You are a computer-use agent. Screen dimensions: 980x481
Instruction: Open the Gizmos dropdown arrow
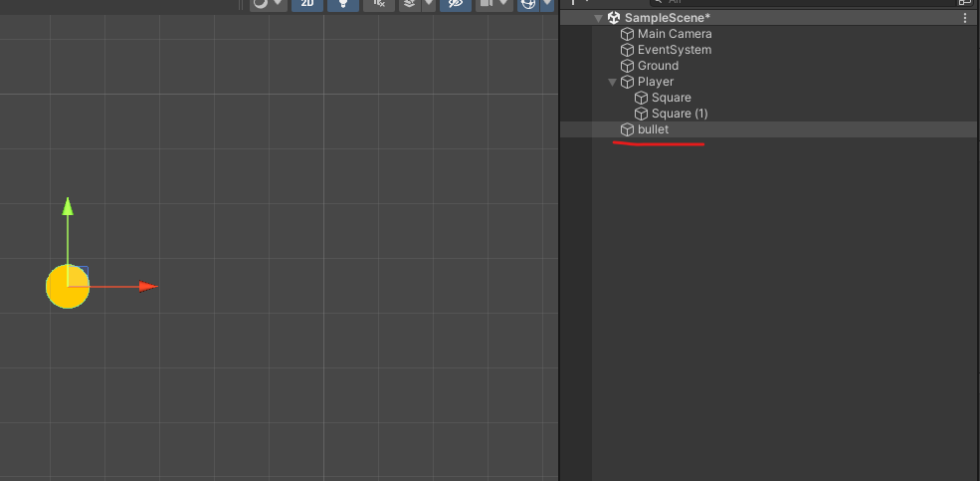pyautogui.click(x=547, y=4)
